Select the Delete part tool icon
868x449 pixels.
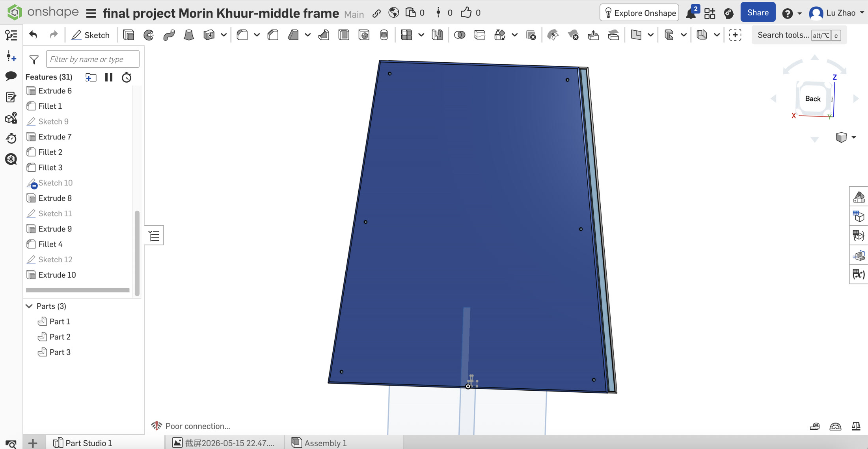coord(531,35)
